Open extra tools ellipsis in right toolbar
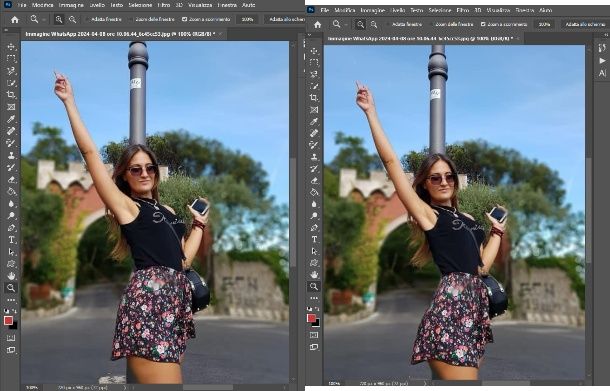Screen dimensions: 610x391 pyautogui.click(x=314, y=298)
